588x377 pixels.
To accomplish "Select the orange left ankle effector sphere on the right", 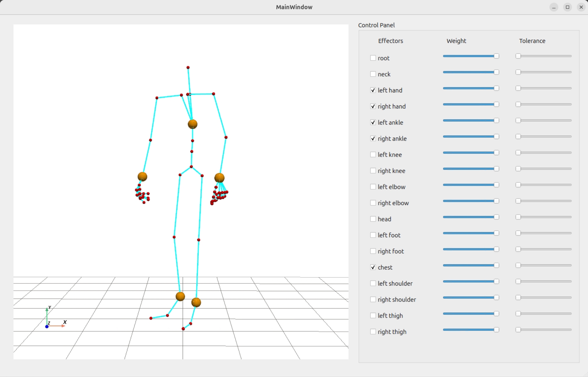I will (196, 302).
